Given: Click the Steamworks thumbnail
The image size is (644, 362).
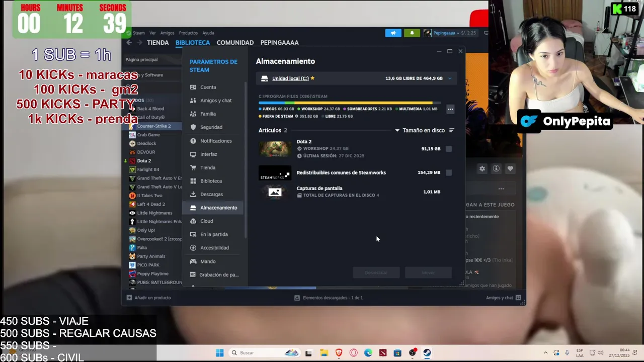Looking at the screenshot, I should click(x=275, y=172).
